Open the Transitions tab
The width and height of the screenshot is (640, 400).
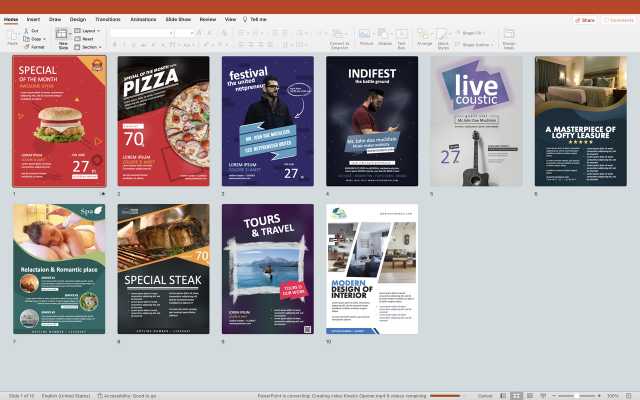pyautogui.click(x=107, y=18)
